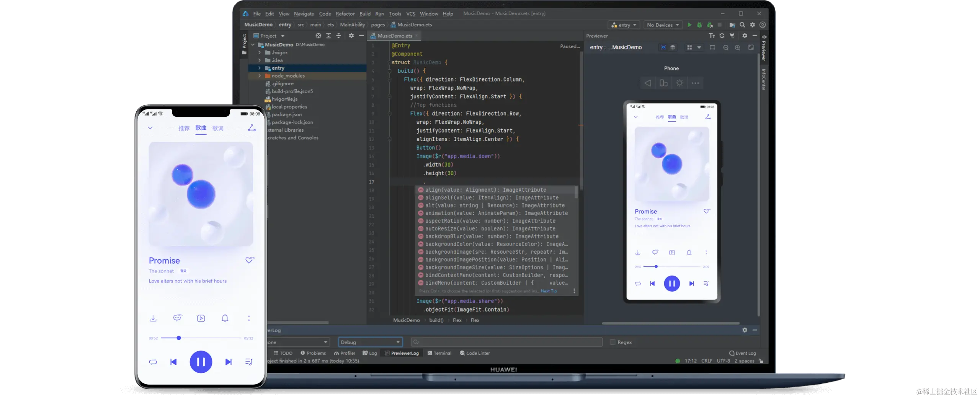Open the search magnifier in top toolbar
Screen dimensions: 980x398
tap(742, 25)
